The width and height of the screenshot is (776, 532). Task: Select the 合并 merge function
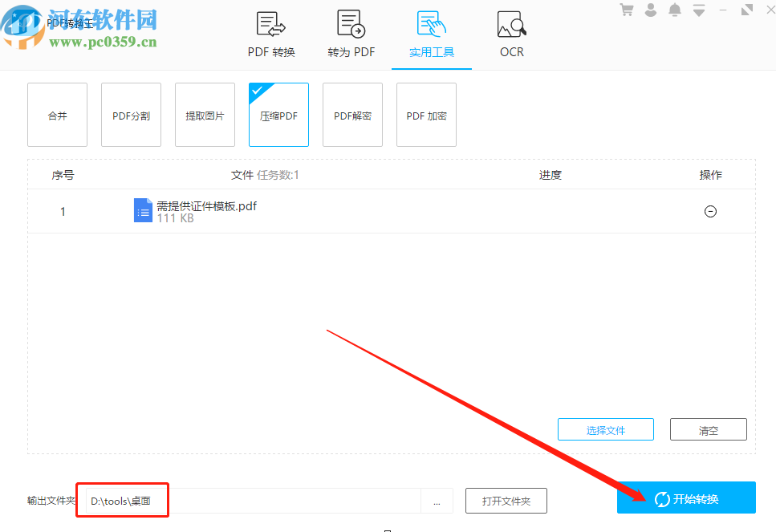tap(57, 115)
